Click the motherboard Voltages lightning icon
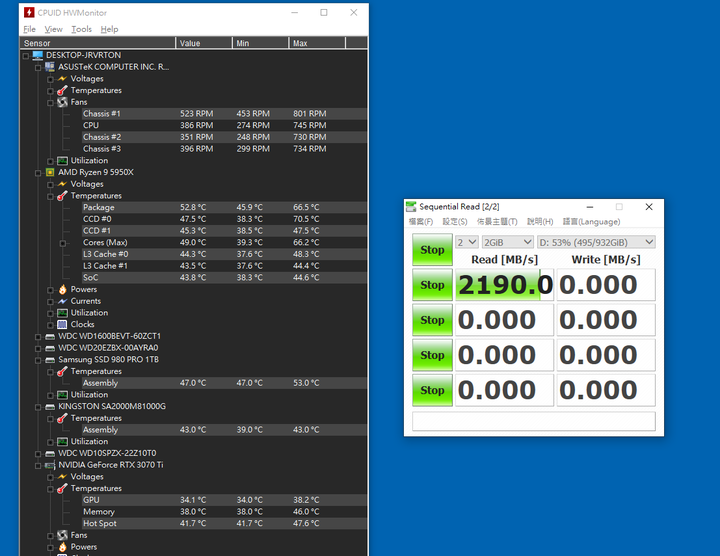 [62, 79]
